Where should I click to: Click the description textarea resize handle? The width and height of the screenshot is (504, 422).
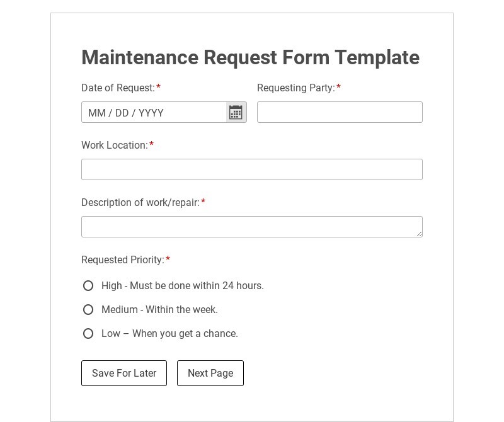(x=419, y=234)
